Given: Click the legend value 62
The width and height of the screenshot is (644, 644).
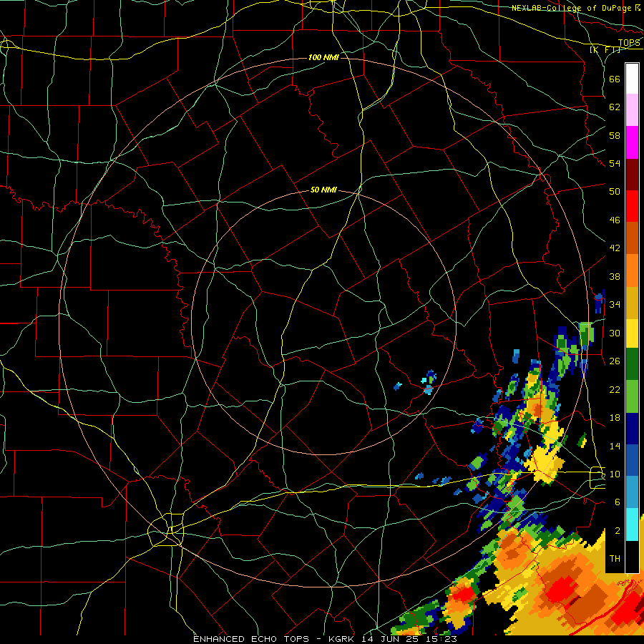Looking at the screenshot, I should [x=615, y=107].
